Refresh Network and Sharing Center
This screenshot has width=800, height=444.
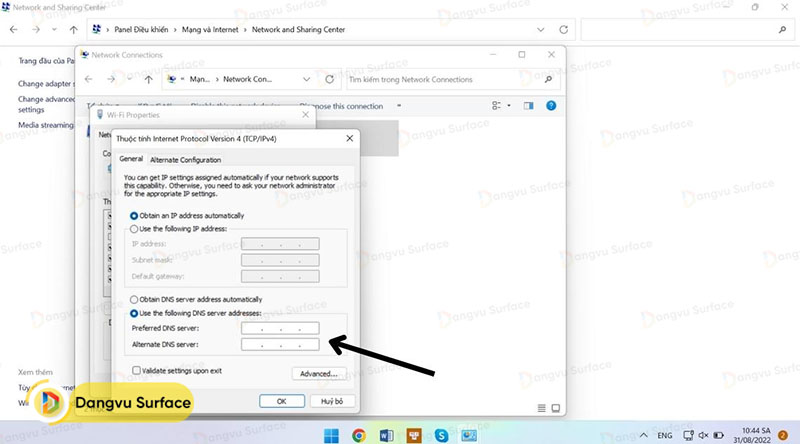[x=563, y=30]
